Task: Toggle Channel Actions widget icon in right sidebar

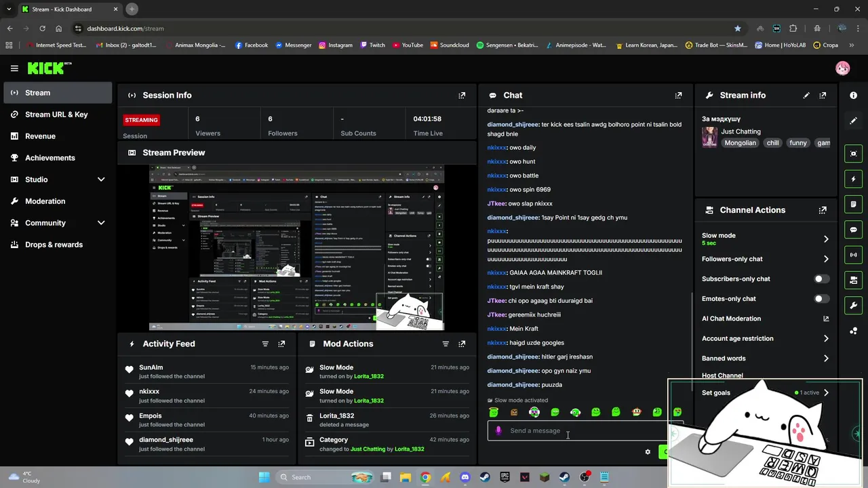Action: [x=853, y=280]
